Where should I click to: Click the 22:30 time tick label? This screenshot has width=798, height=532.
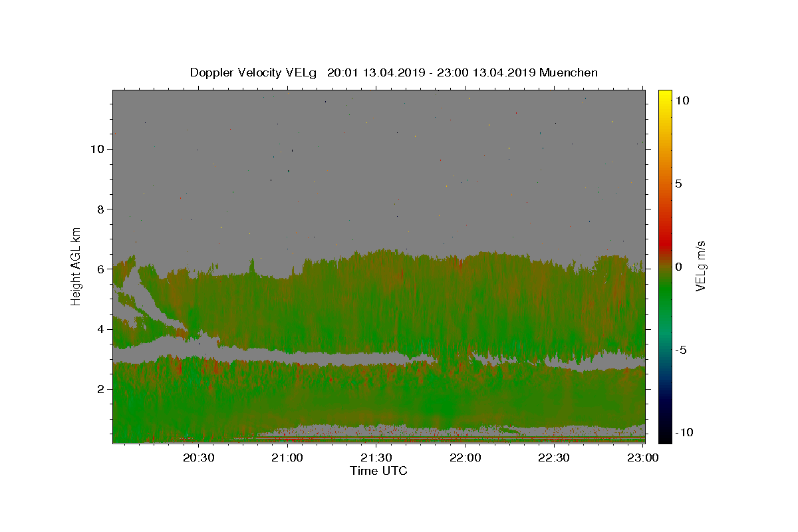[x=554, y=458]
